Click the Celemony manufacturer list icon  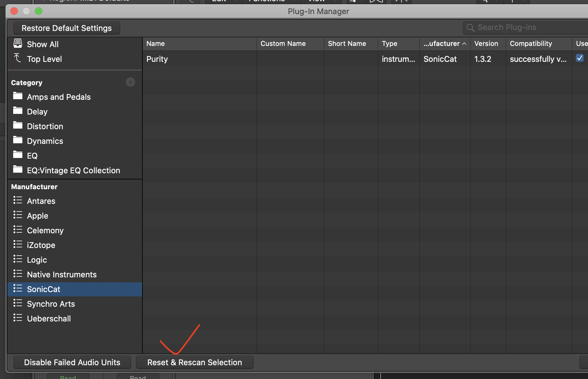click(18, 230)
